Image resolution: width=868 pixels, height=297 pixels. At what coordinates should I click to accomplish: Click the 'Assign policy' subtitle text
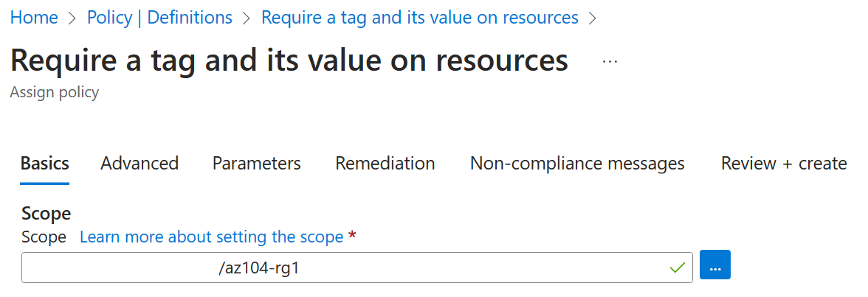[55, 93]
